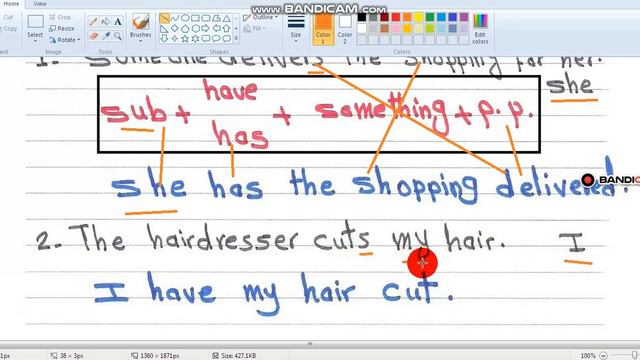Expand the Rotate dropdown
640x360 pixels.
tap(78, 40)
